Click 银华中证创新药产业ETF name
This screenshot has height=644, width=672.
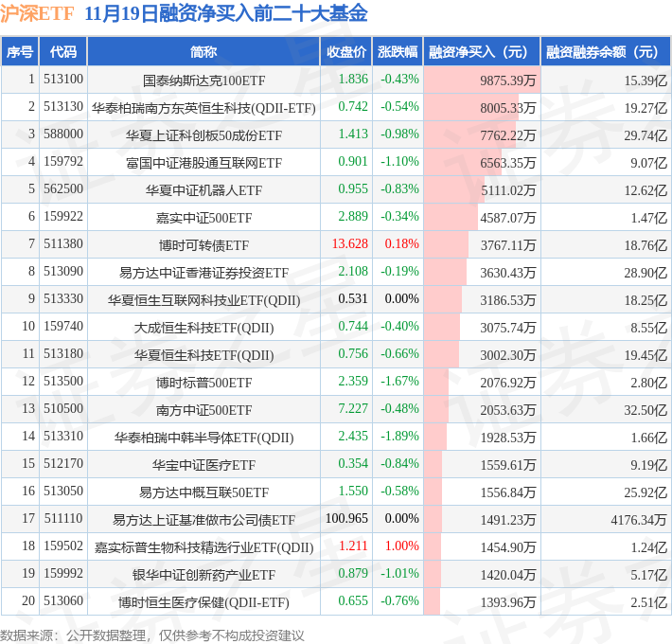tap(203, 574)
